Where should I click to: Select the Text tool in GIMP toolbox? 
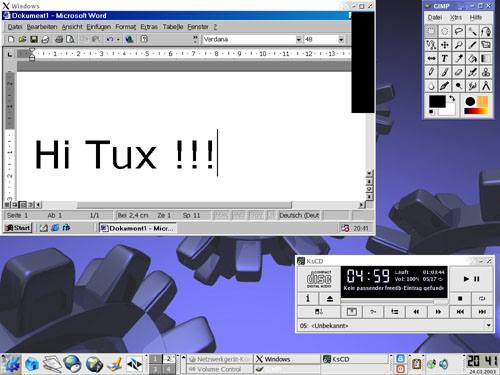click(444, 59)
